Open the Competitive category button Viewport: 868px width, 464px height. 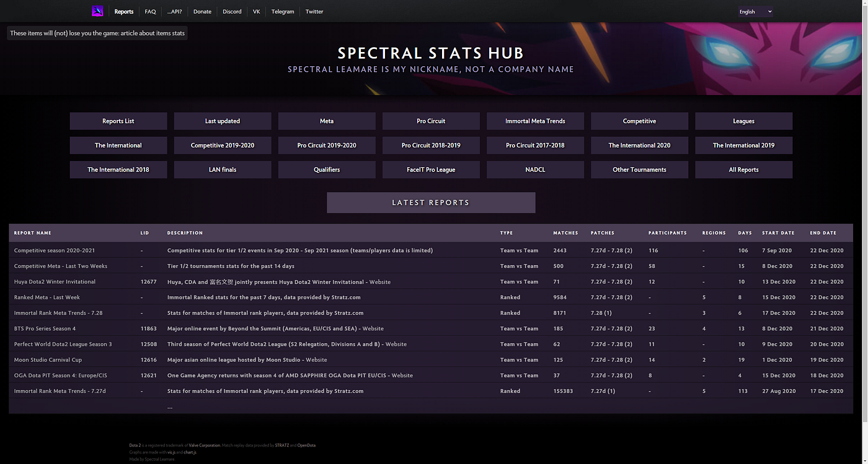click(639, 121)
